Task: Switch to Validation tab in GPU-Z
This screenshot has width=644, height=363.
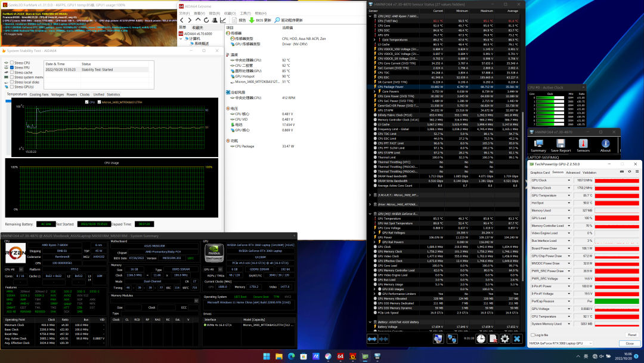Action: pyautogui.click(x=589, y=173)
